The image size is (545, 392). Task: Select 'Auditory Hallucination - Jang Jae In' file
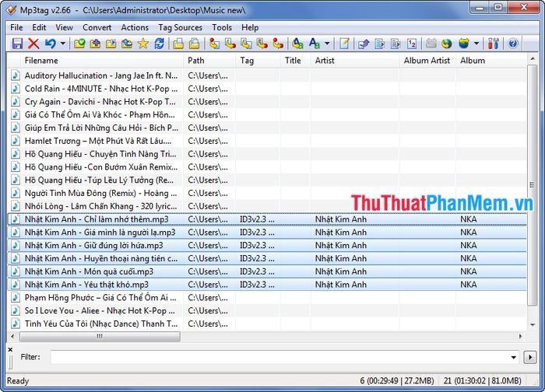click(267, 75)
